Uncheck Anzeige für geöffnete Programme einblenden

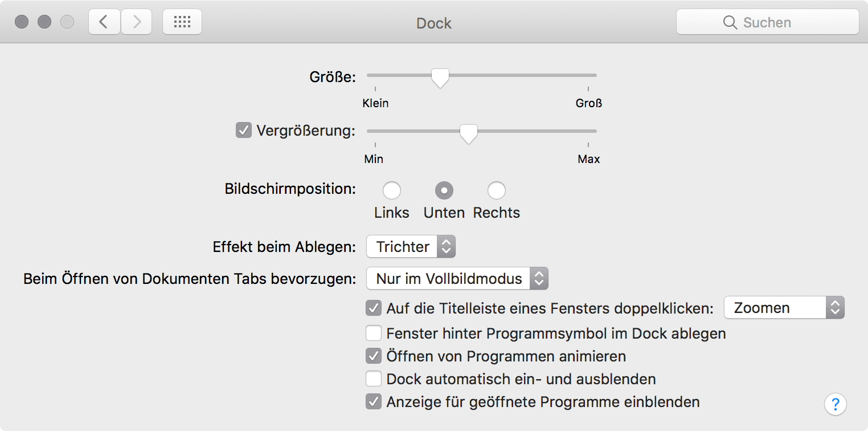(x=374, y=402)
